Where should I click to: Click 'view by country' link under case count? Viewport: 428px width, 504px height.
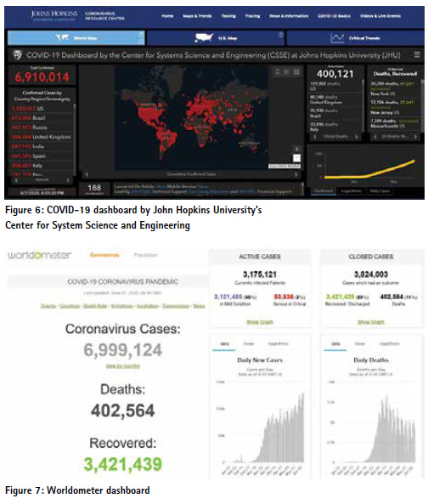122,366
